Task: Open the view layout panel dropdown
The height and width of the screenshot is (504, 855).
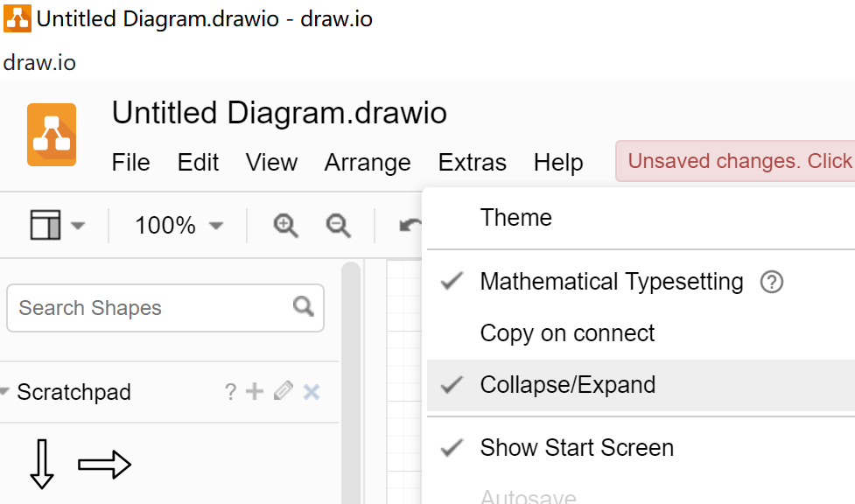Action: (x=57, y=225)
